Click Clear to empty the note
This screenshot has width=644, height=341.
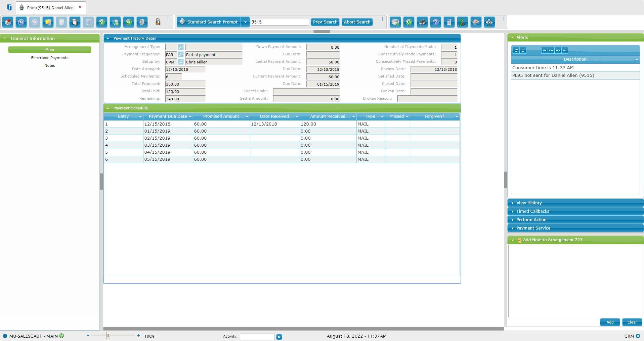click(x=632, y=322)
